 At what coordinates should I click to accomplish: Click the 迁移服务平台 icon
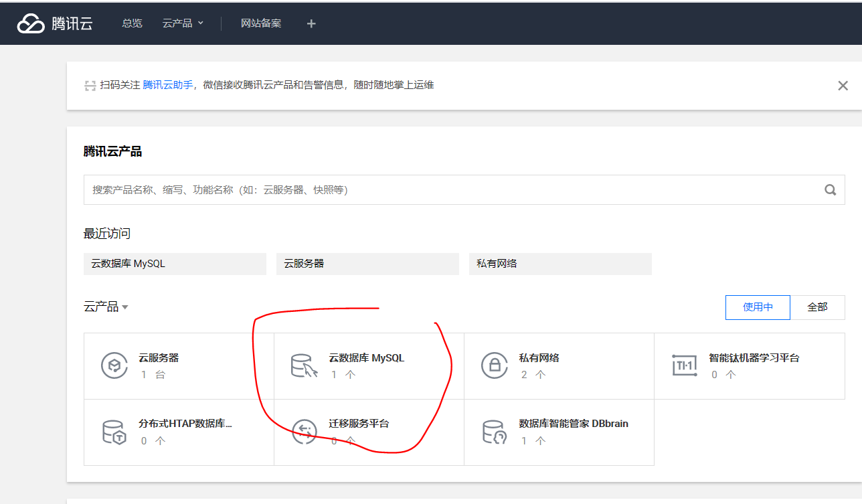point(304,432)
